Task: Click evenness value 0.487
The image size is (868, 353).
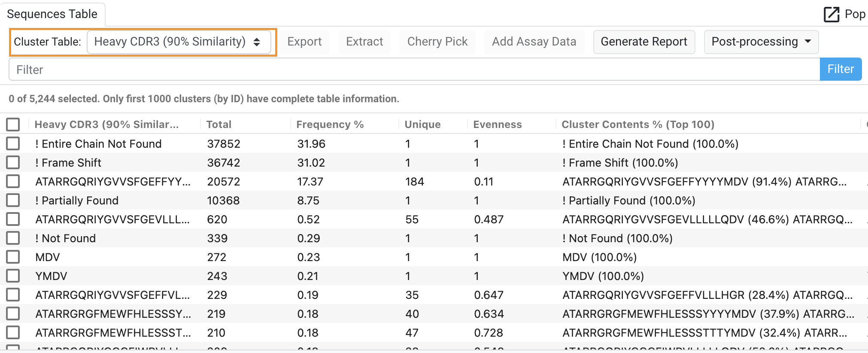Action: (489, 219)
